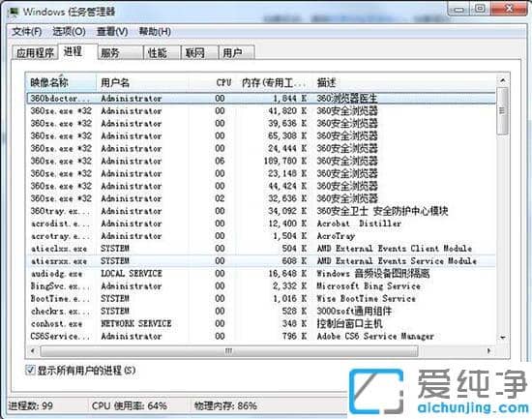Click the Adobe CS6 Service Manager description
This screenshot has height=419, width=532.
coord(375,336)
